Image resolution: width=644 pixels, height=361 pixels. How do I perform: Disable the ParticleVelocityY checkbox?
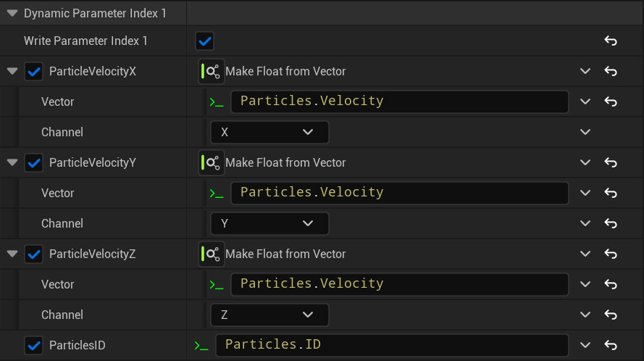(x=34, y=162)
